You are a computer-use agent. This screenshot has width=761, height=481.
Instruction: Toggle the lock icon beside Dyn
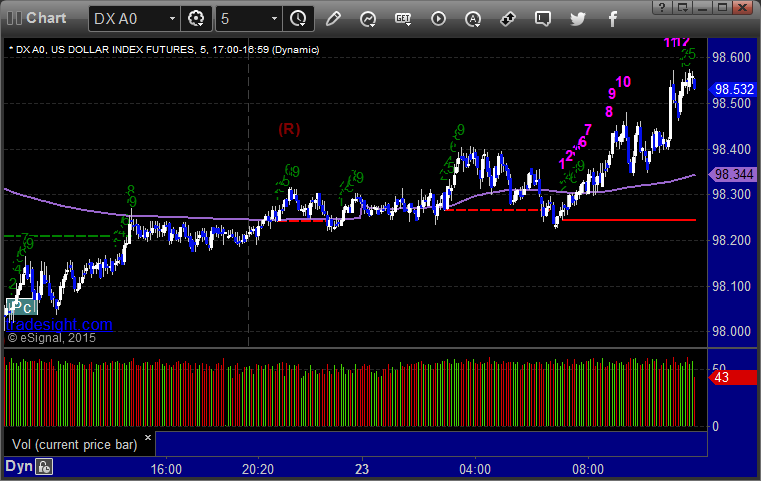[44, 467]
